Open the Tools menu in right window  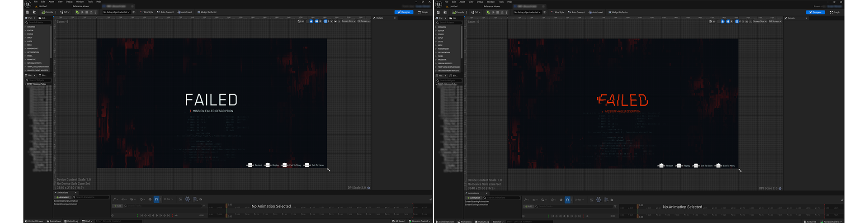[501, 2]
